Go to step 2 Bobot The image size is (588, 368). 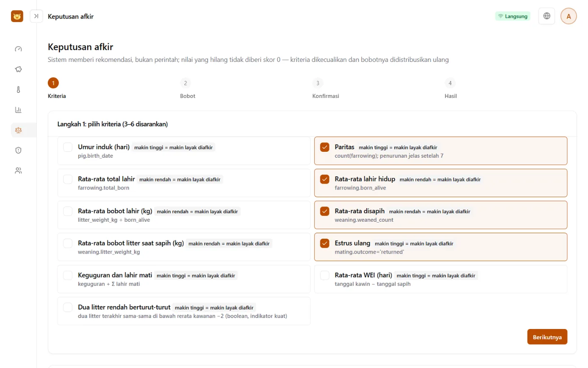pos(186,83)
